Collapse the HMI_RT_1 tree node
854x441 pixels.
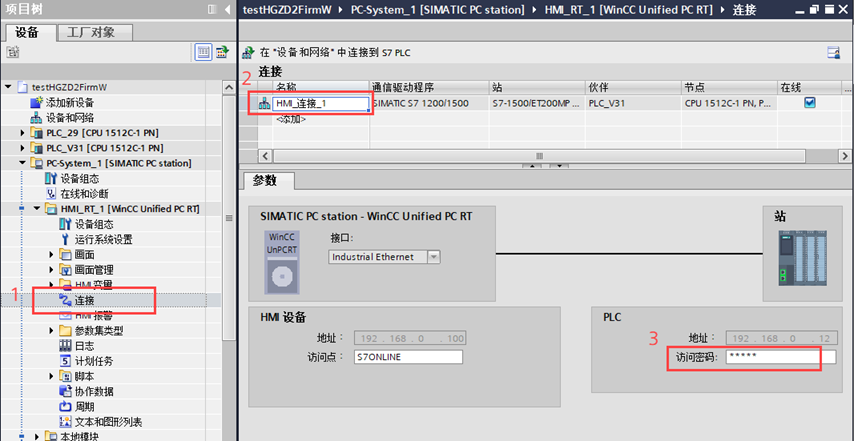38,209
